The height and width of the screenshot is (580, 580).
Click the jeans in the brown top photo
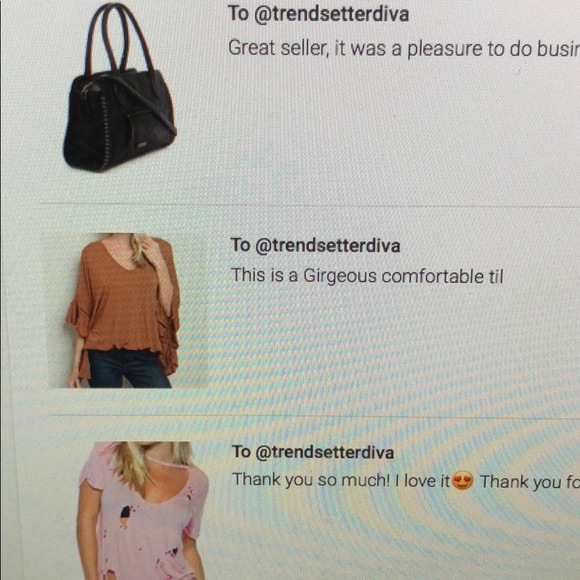(128, 368)
